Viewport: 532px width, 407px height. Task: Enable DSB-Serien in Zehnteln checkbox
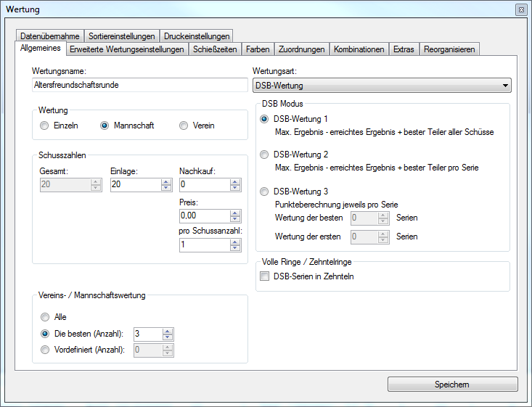(x=265, y=276)
